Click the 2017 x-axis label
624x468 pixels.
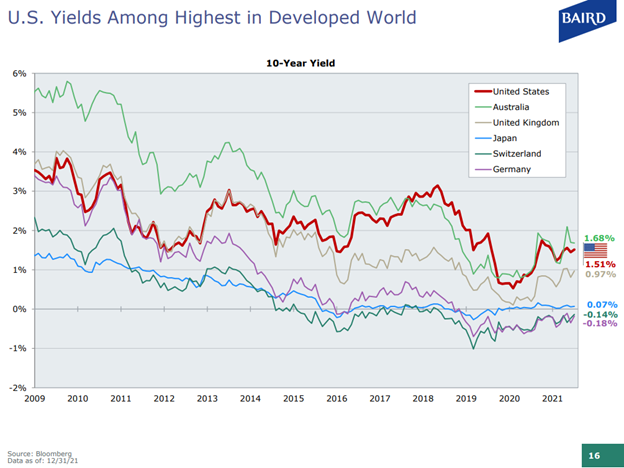pyautogui.click(x=380, y=398)
